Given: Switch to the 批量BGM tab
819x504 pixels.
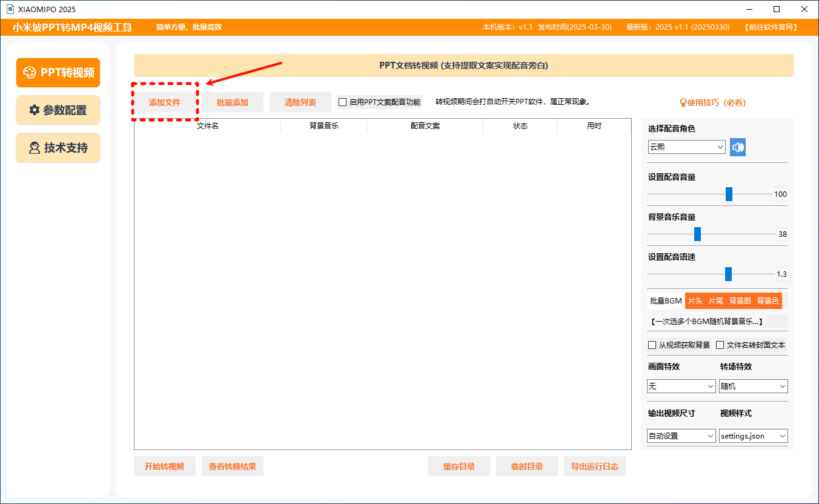Looking at the screenshot, I should [666, 300].
